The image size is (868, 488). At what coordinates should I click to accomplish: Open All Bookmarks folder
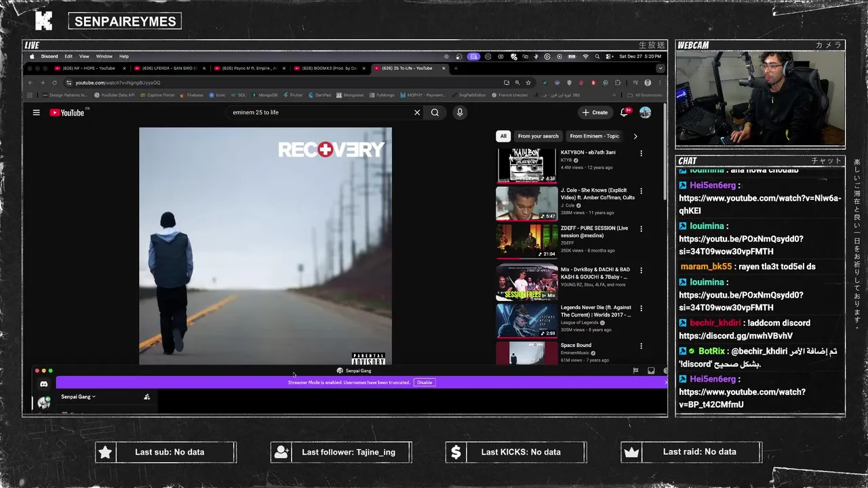645,95
